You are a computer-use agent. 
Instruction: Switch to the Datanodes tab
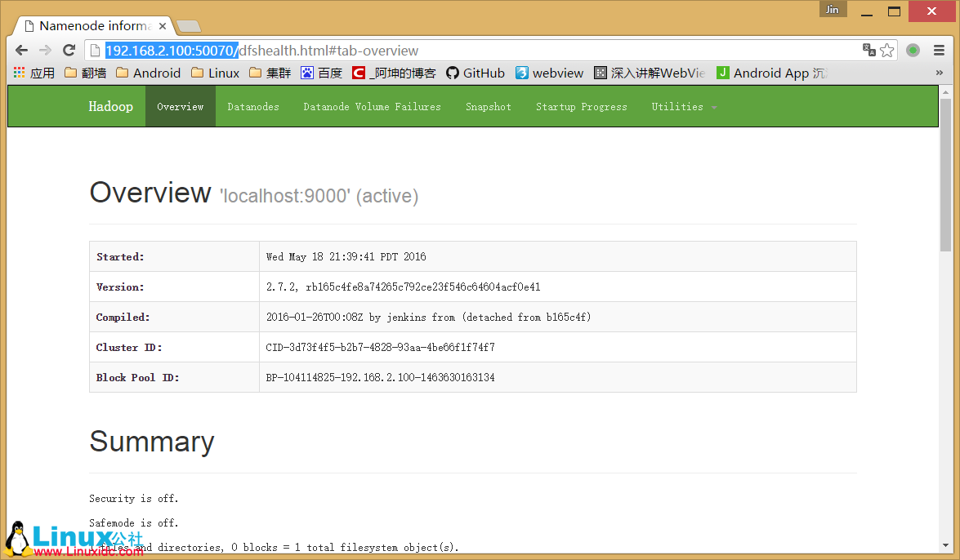tap(253, 106)
